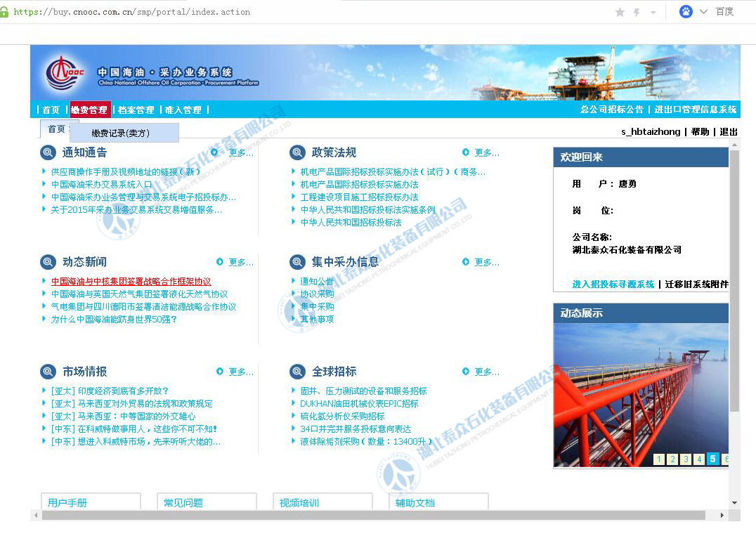Open the 进出口管理信息系统 link

pos(696,110)
